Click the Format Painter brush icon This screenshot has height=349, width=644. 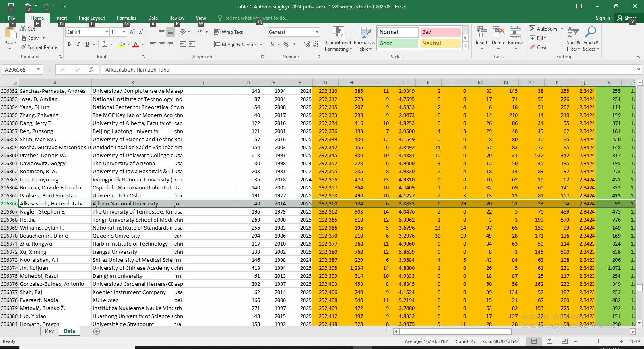click(23, 47)
